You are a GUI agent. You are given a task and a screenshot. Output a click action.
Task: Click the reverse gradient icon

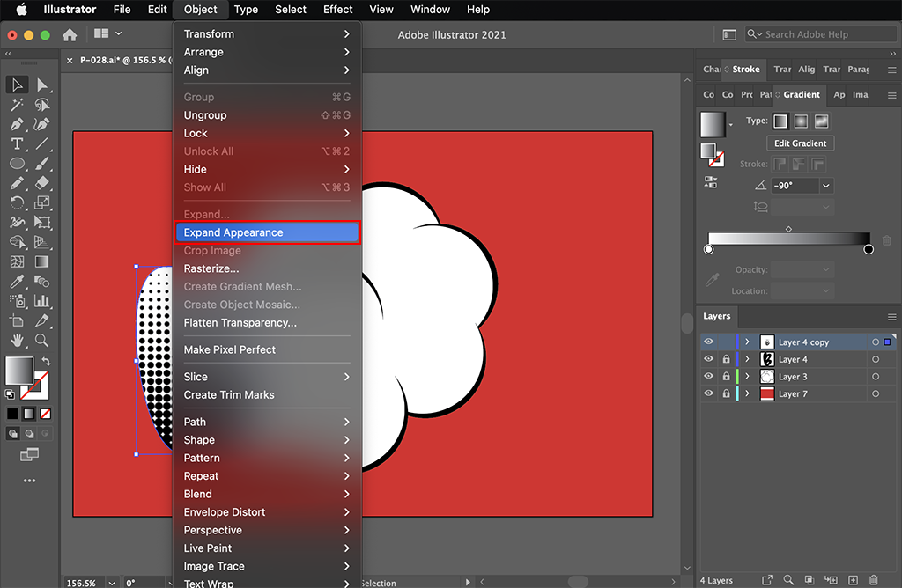[711, 182]
